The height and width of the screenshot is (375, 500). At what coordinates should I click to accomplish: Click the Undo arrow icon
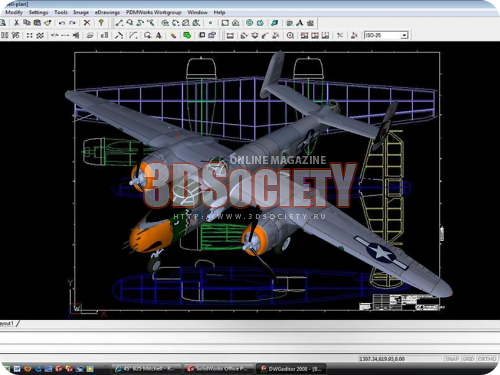(62, 23)
